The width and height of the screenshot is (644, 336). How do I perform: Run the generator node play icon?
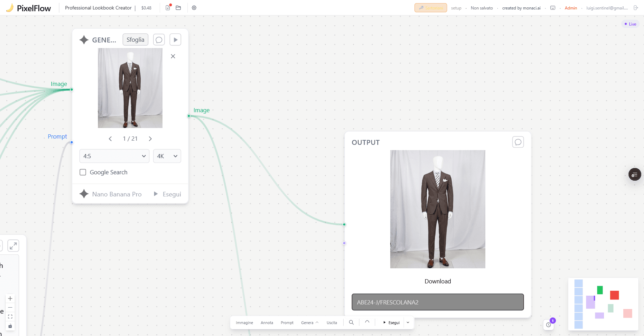click(x=175, y=40)
